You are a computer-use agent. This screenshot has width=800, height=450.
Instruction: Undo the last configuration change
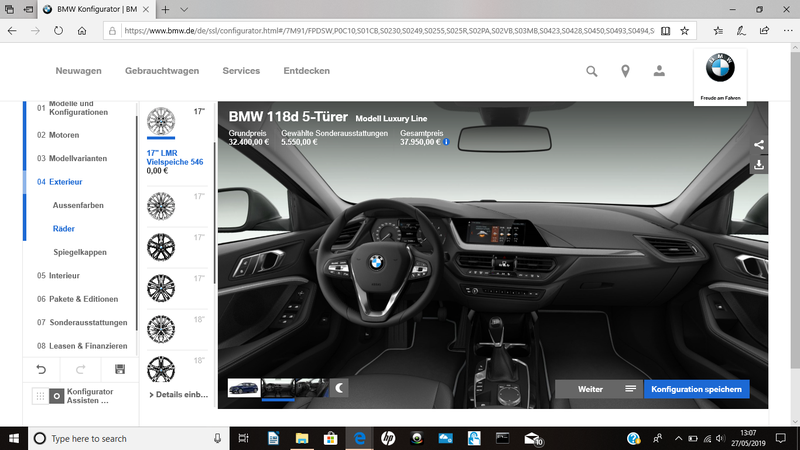[x=41, y=369]
